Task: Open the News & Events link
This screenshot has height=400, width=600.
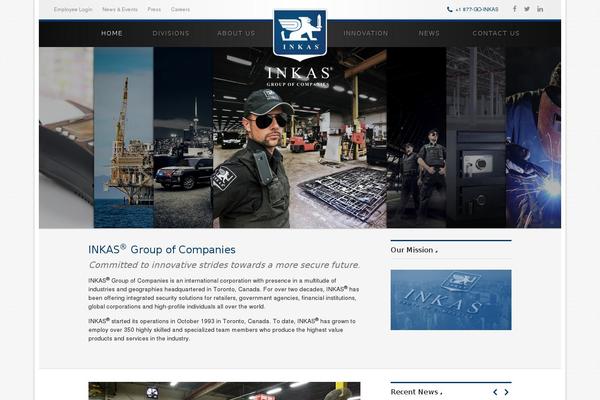Action: tap(120, 9)
